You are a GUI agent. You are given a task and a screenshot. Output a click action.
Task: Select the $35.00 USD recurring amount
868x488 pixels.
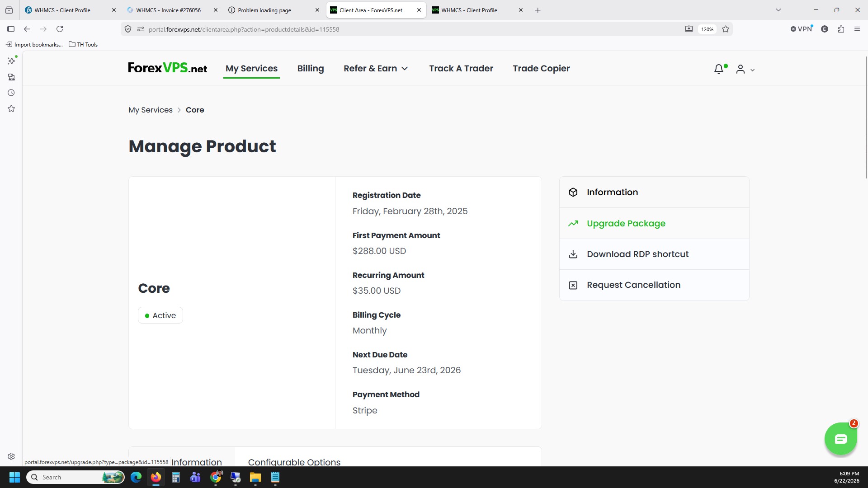click(x=377, y=291)
